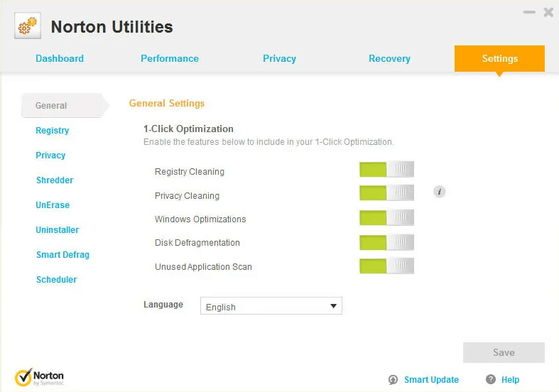Switch to the Dashboard tab
The image size is (559, 392).
coord(60,59)
